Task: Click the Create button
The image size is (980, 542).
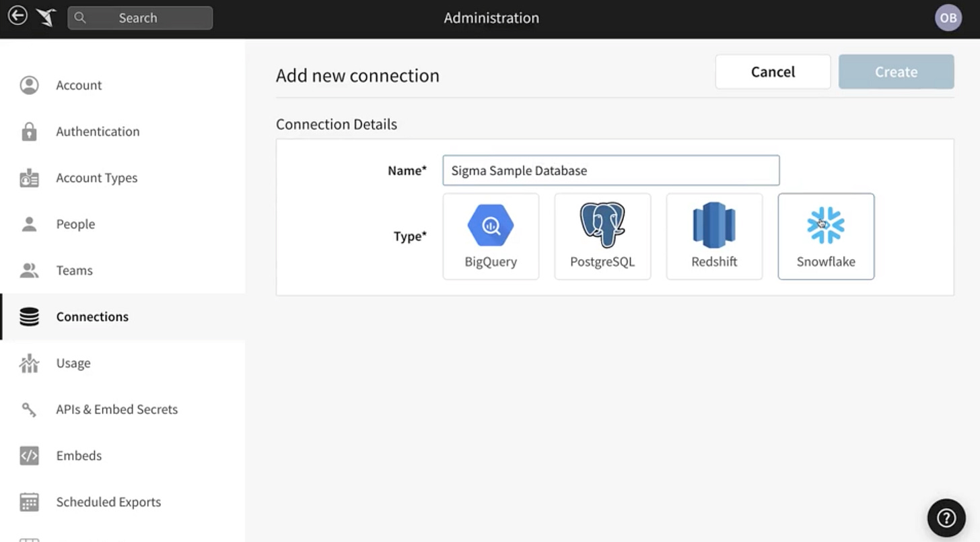Action: [896, 72]
